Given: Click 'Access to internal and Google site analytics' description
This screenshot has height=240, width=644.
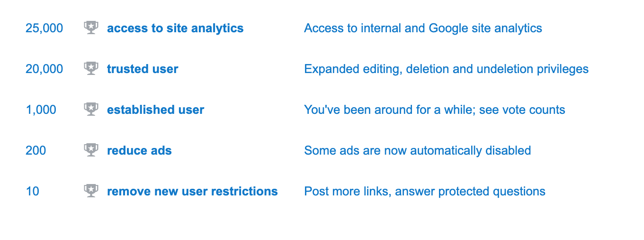Looking at the screenshot, I should point(423,28).
